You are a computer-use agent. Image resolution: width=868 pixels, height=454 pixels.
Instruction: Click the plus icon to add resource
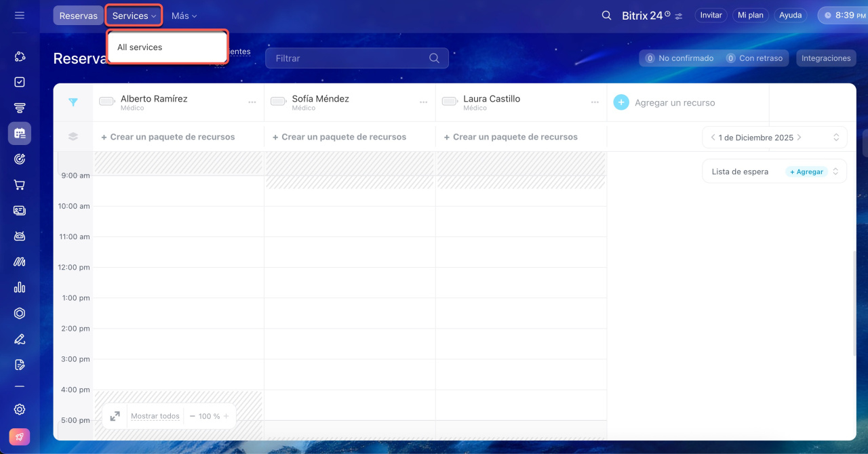pos(620,102)
